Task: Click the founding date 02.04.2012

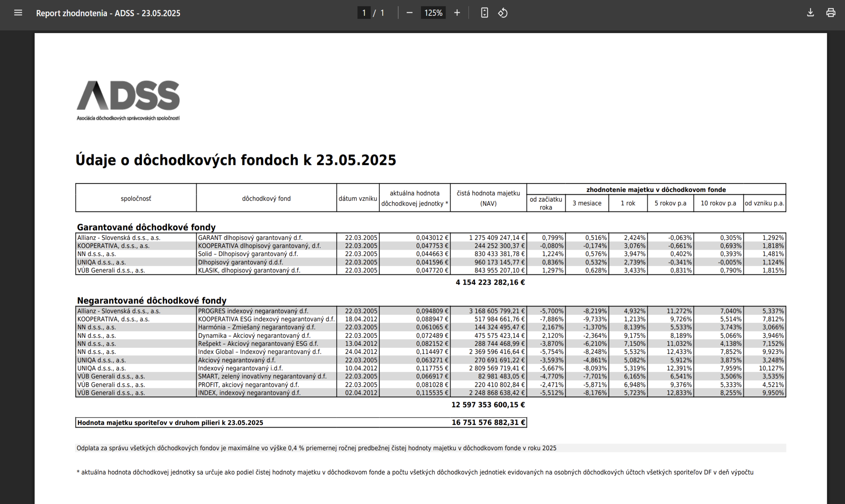Action: (x=361, y=393)
